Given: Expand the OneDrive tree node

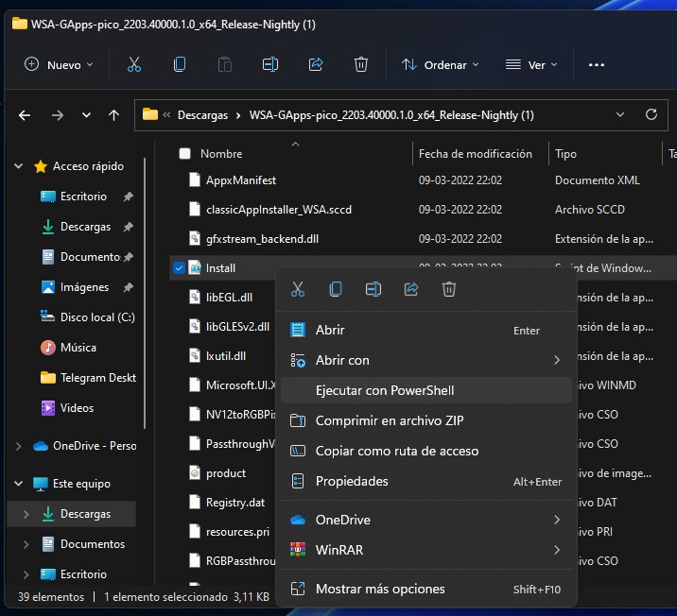Looking at the screenshot, I should pos(19,446).
